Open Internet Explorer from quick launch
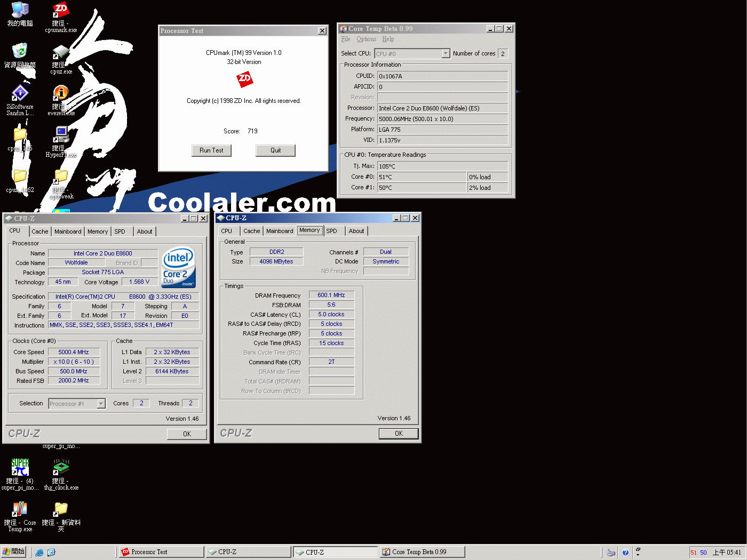This screenshot has height=560, width=747. click(x=39, y=553)
